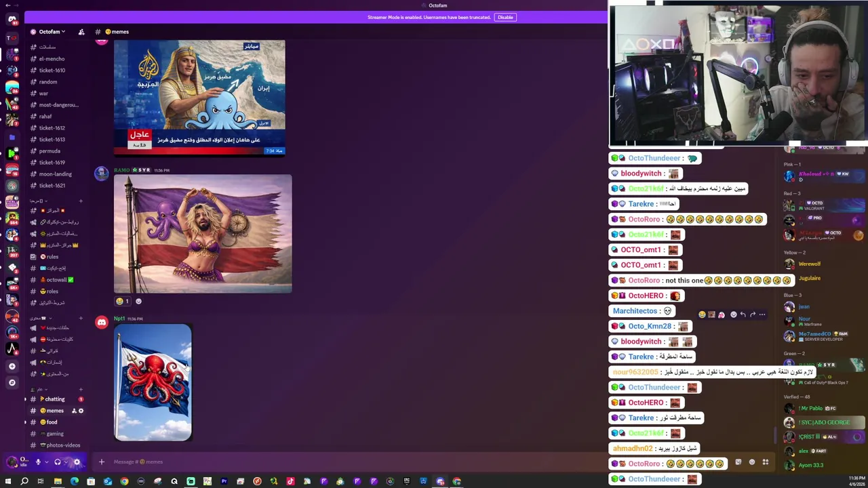Open microphone input options arrow
The height and width of the screenshot is (488, 868).
tap(46, 462)
